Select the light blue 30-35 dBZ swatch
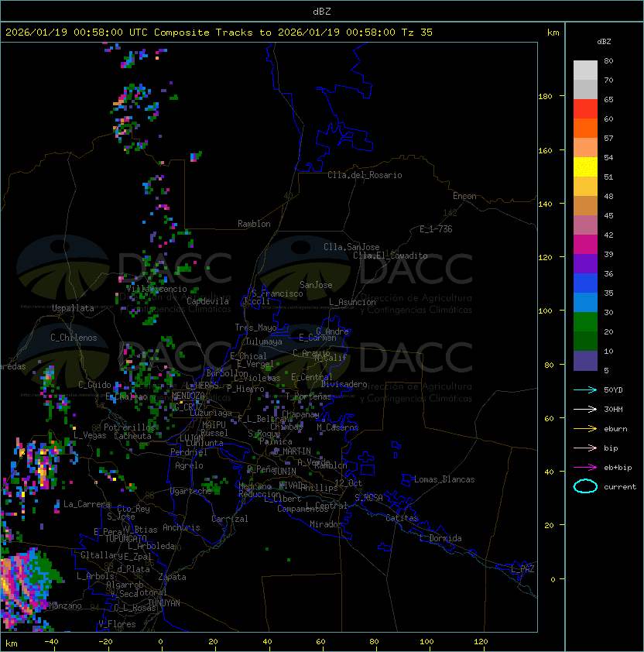 (585, 302)
